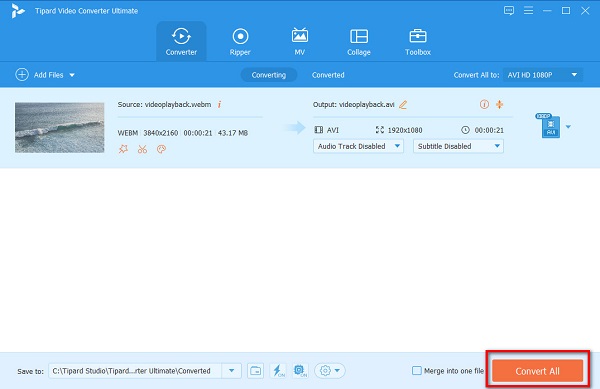This screenshot has width=600, height=389.
Task: Expand the Save to path dropdown
Action: tap(232, 371)
